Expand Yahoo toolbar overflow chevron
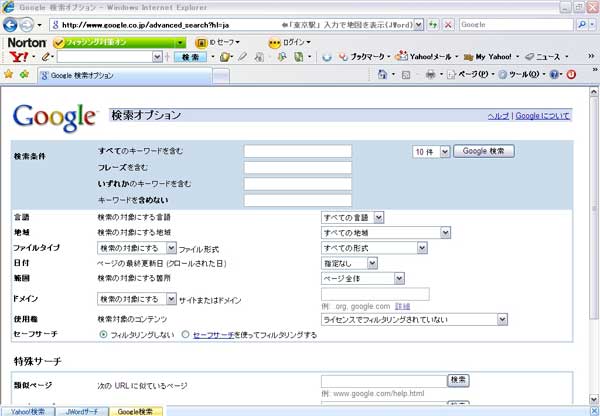Image resolution: width=600 pixels, height=416 pixels. [591, 56]
